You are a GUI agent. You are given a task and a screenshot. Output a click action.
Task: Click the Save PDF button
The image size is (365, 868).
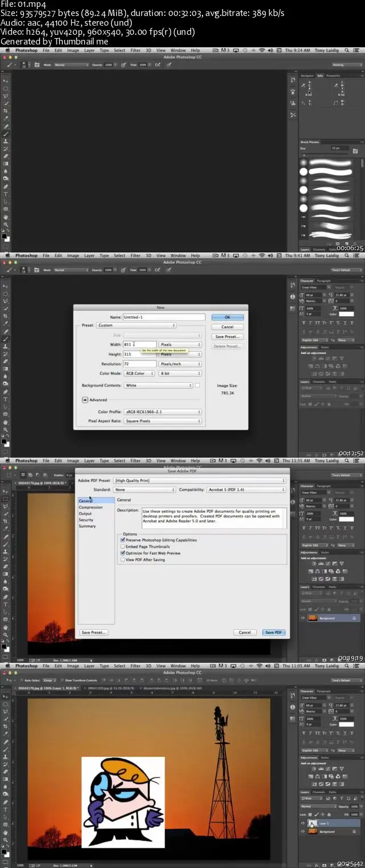[274, 632]
